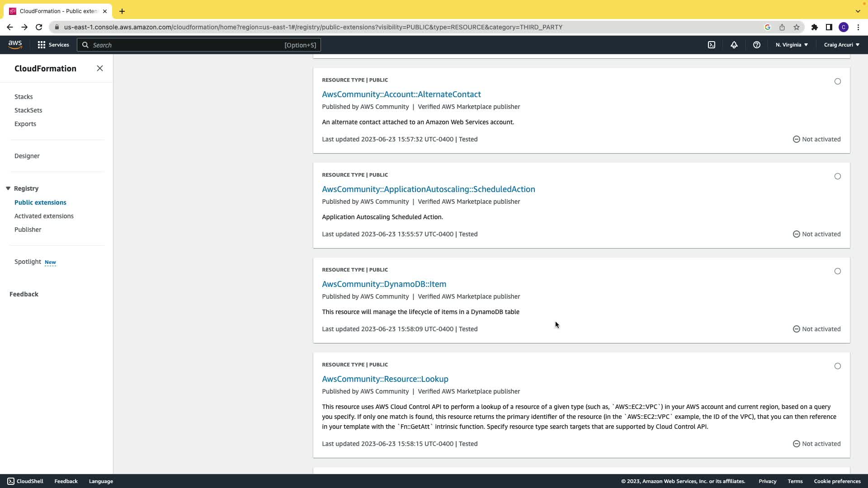The image size is (868, 488).
Task: Open CloudShell icon in top navigation bar
Action: click(x=712, y=45)
